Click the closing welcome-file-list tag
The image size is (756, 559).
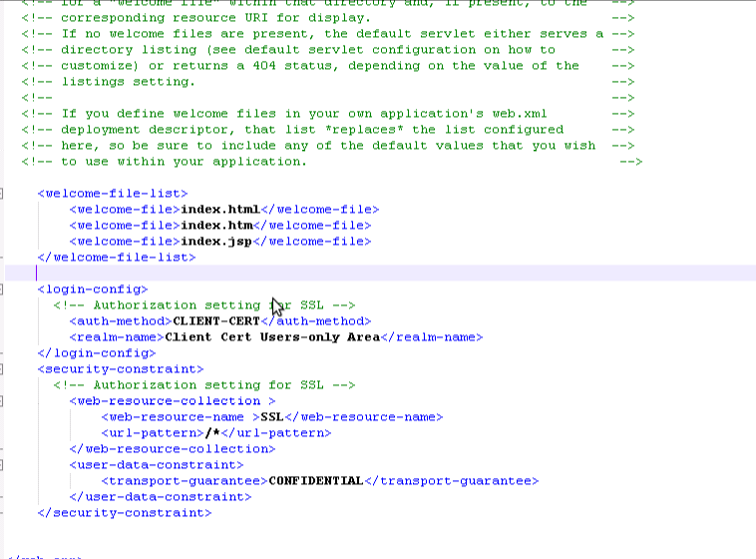(117, 258)
